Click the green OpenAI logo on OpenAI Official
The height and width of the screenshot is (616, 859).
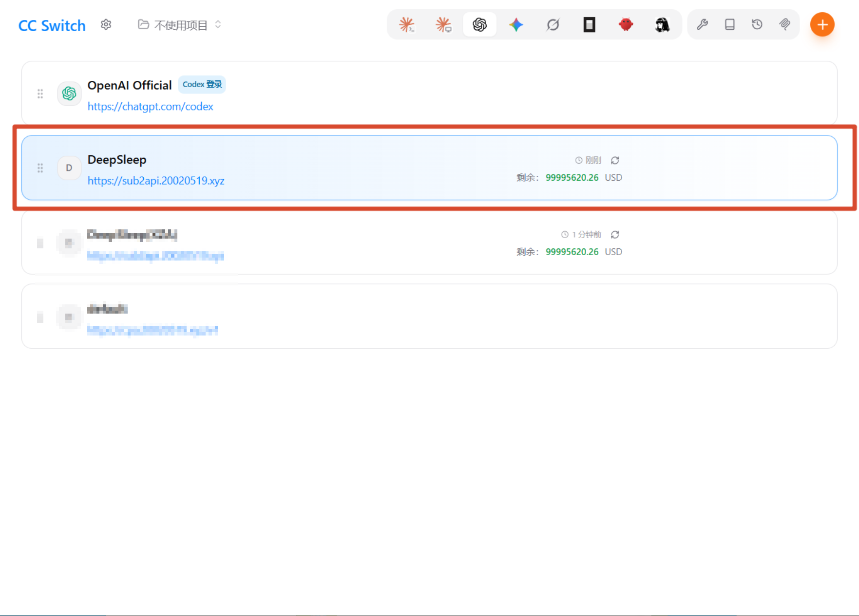click(69, 93)
